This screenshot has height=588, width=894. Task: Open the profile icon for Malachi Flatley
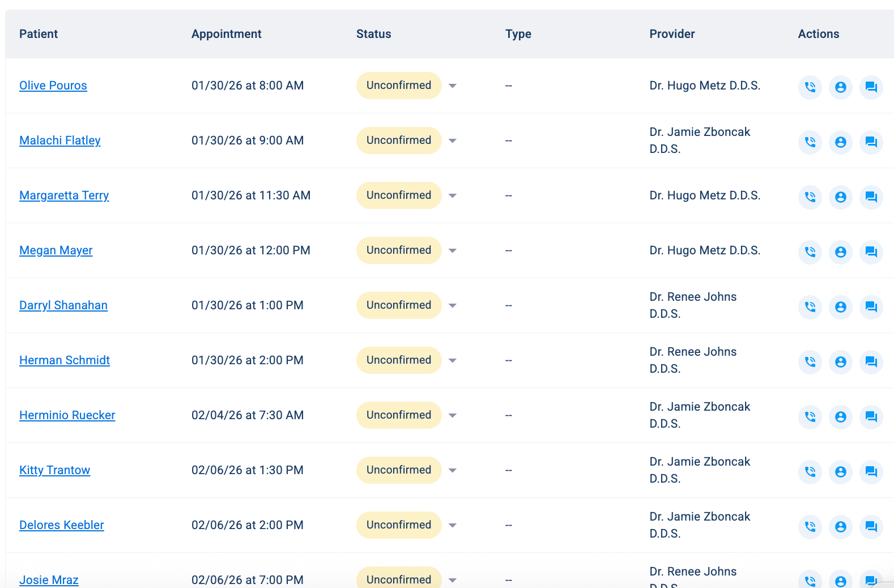click(x=841, y=142)
